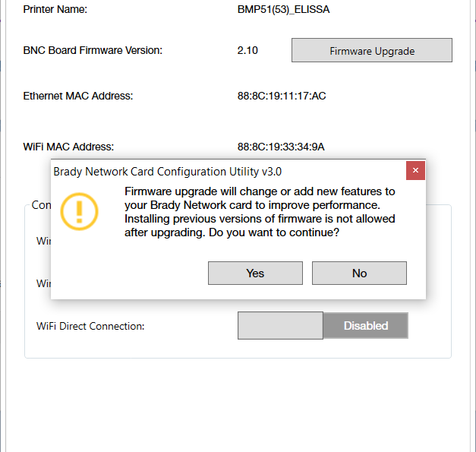Click the WiFi Direct Connection label
This screenshot has height=452, width=476.
point(90,326)
